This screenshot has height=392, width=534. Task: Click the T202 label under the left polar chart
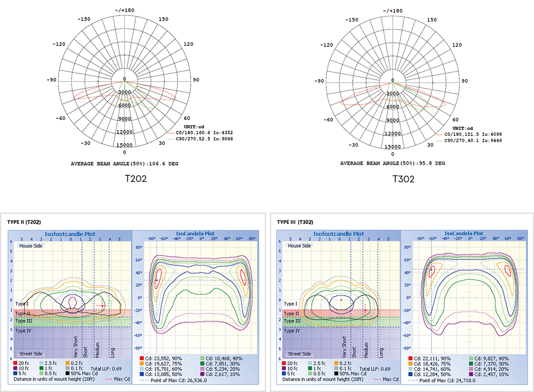tap(136, 179)
